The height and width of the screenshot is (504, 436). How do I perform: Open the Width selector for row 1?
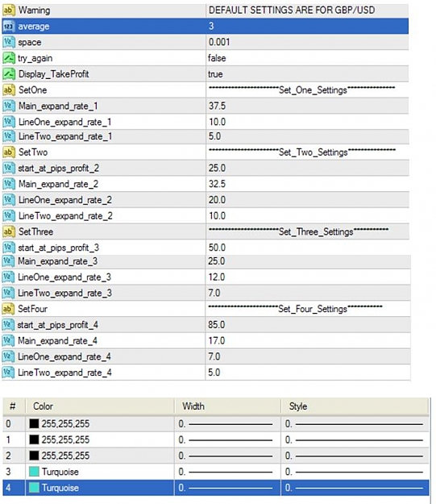pyautogui.click(x=227, y=439)
